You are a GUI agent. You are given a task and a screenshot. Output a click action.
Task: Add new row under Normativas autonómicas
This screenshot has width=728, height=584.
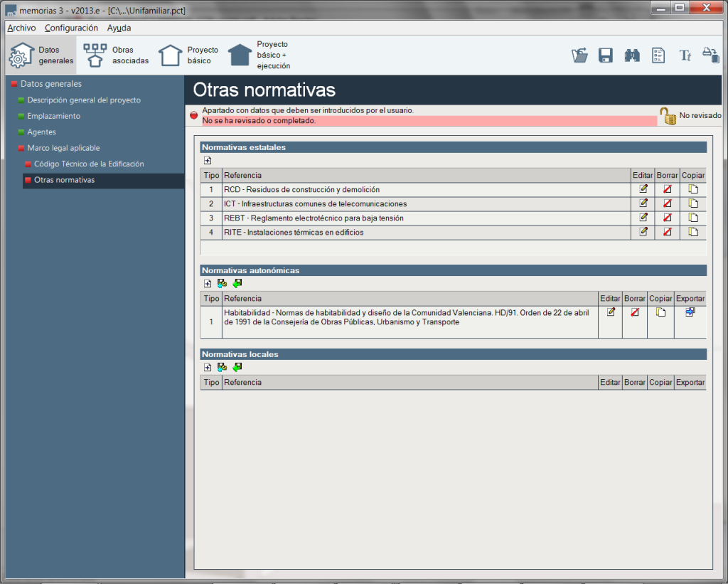208,283
